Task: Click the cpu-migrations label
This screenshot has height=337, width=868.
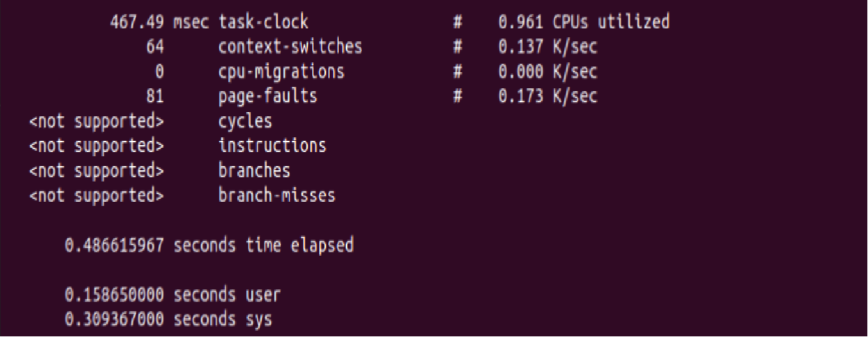Action: click(281, 71)
